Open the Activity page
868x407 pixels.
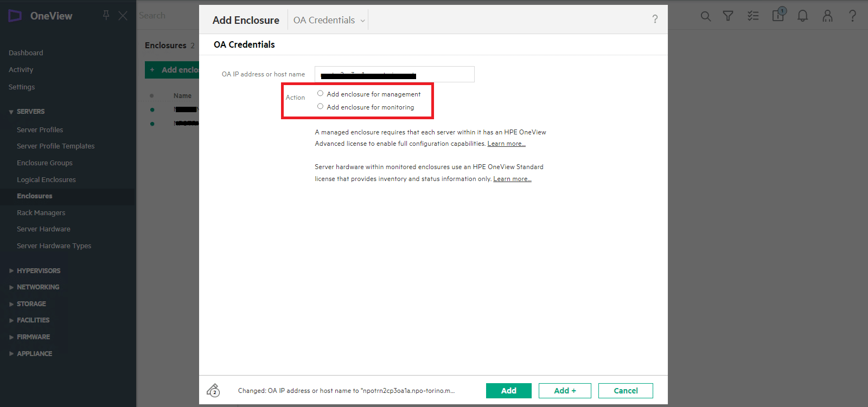point(21,69)
